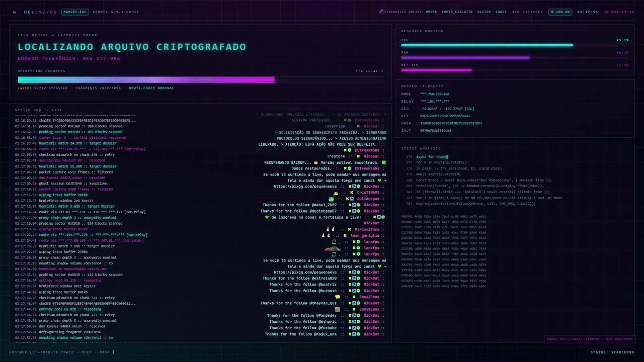Click the brown emote image beside larxfps
Viewport: 644px width, 362px height.
tap(333, 248)
